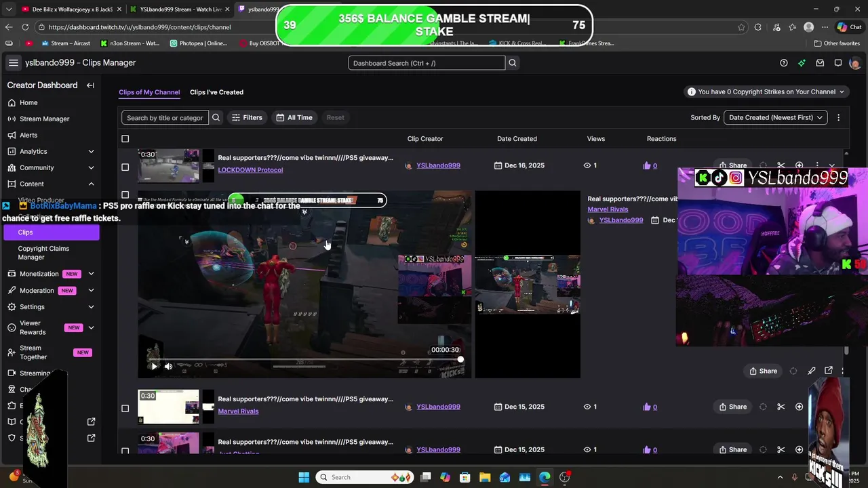Image resolution: width=868 pixels, height=488 pixels.
Task: Share the expanded clip
Action: 764,371
